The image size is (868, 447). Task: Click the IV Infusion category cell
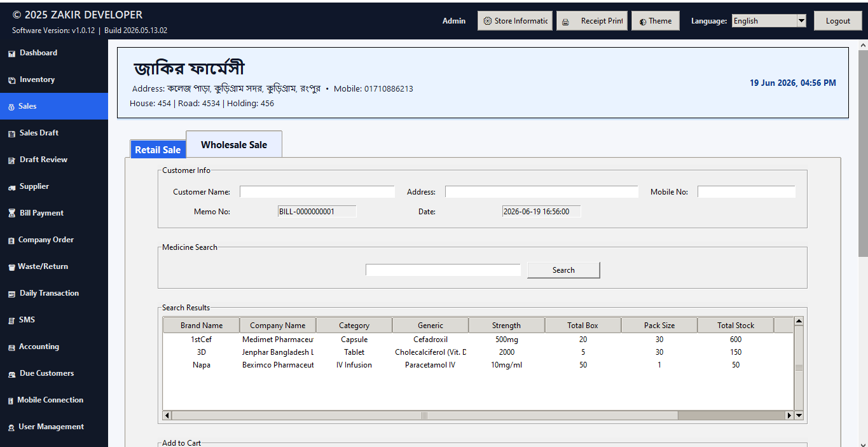(x=354, y=365)
